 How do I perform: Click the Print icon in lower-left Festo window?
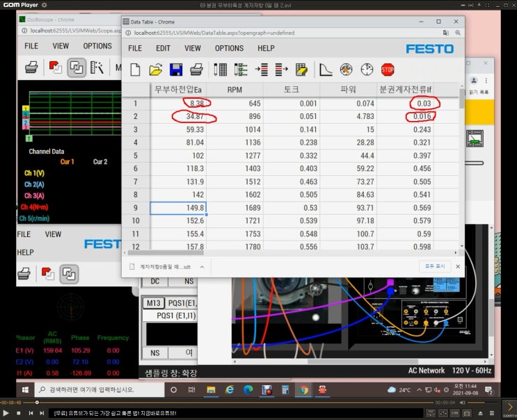(x=24, y=274)
